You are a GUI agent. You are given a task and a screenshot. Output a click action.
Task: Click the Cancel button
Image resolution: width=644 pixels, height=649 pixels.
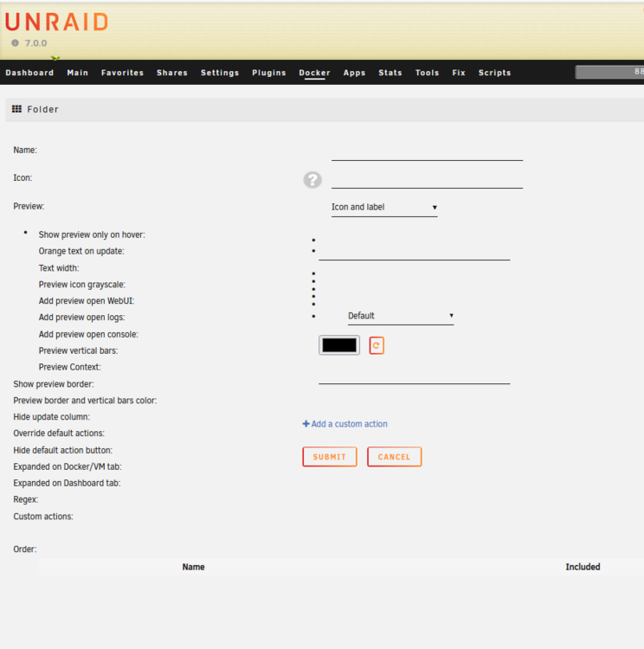coord(394,457)
